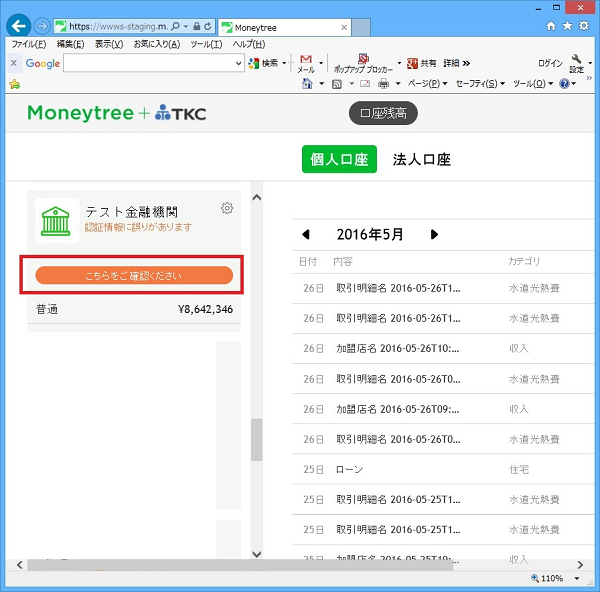Open browser home page icon at top right
Viewport: 600px width, 592px height.
pyautogui.click(x=551, y=26)
